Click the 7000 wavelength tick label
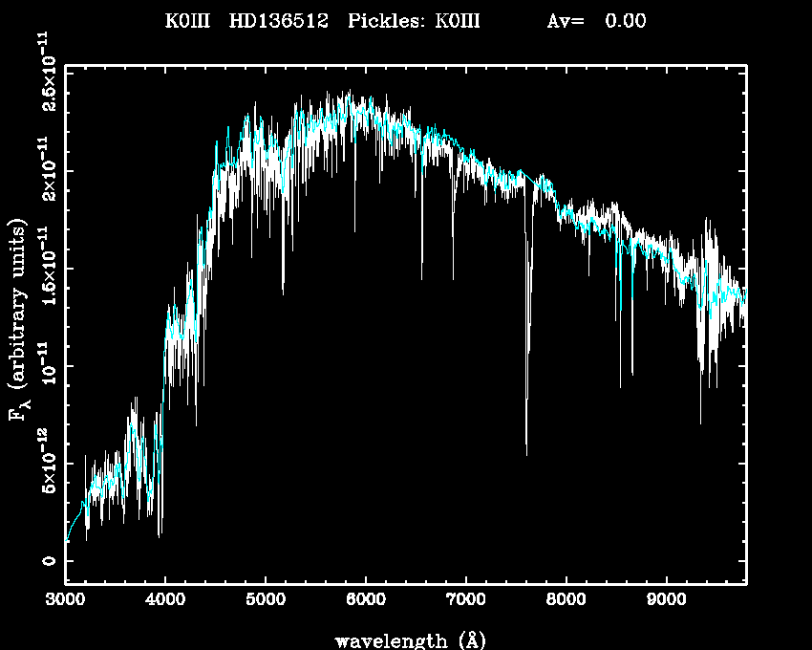Screen dimensions: 812x650 (x=465, y=602)
